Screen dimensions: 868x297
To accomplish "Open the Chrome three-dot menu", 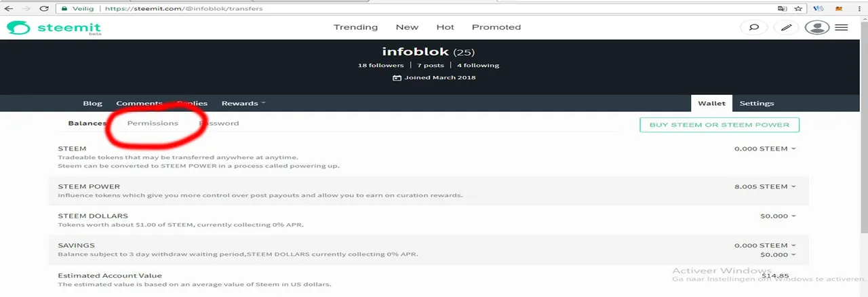I will click(x=860, y=9).
